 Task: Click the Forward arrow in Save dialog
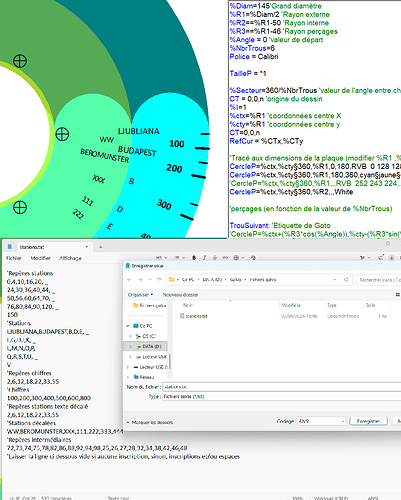pyautogui.click(x=140, y=280)
